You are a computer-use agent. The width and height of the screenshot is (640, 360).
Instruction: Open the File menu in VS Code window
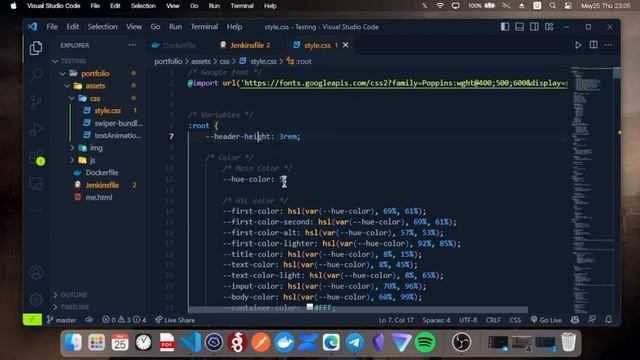point(52,27)
